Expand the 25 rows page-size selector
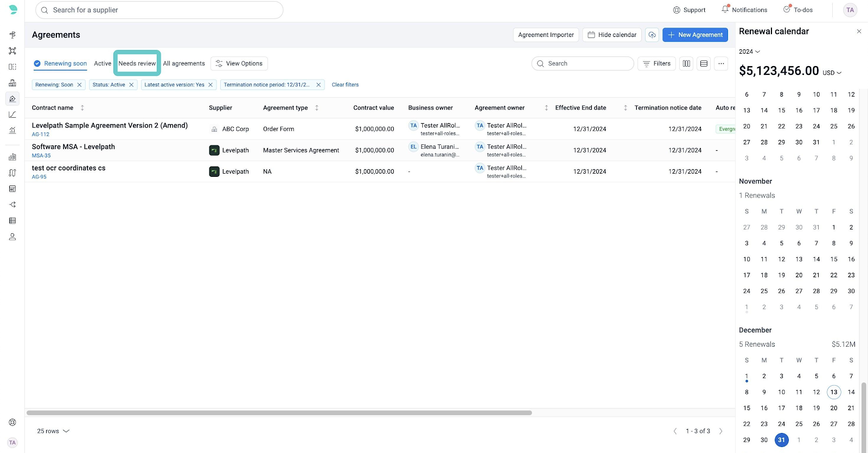 point(53,431)
